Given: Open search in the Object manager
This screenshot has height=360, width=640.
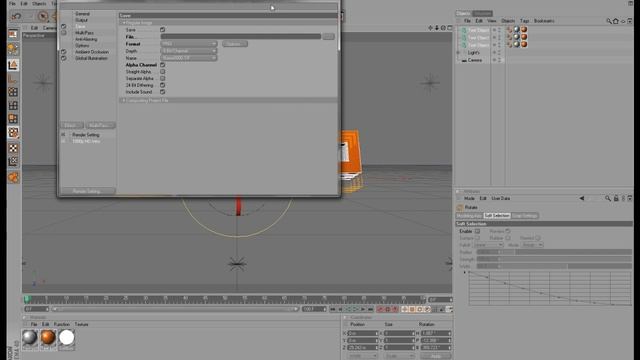Looking at the screenshot, I should pyautogui.click(x=609, y=21).
